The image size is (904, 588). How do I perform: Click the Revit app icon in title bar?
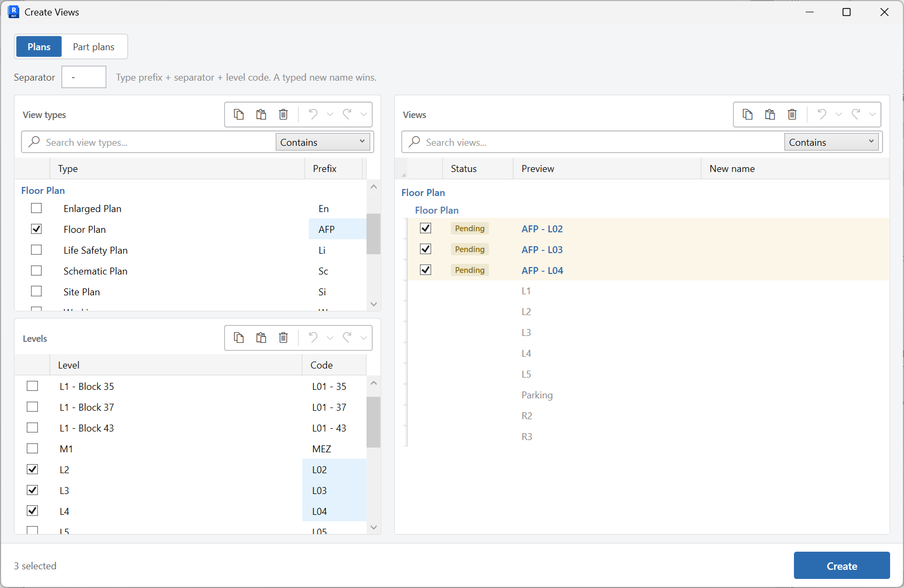point(13,12)
